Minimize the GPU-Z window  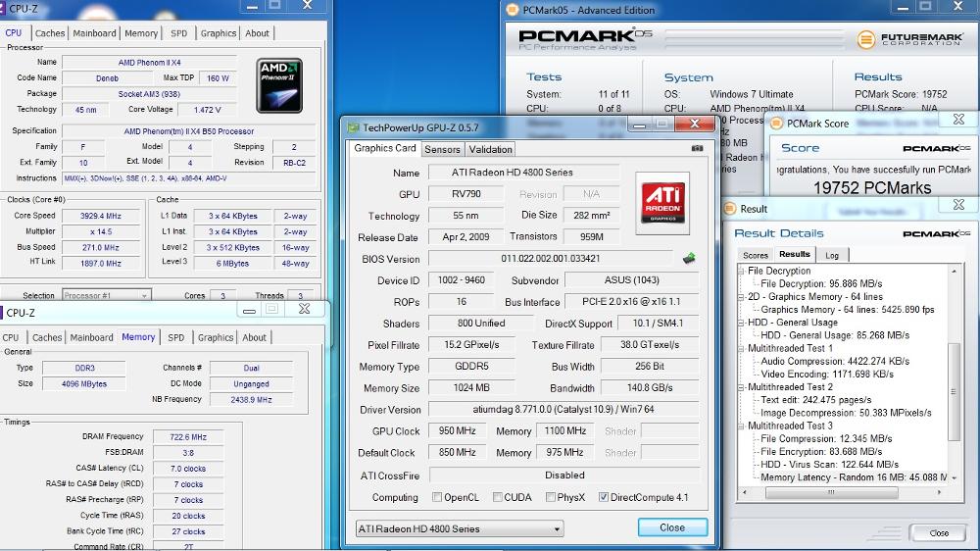pyautogui.click(x=639, y=125)
